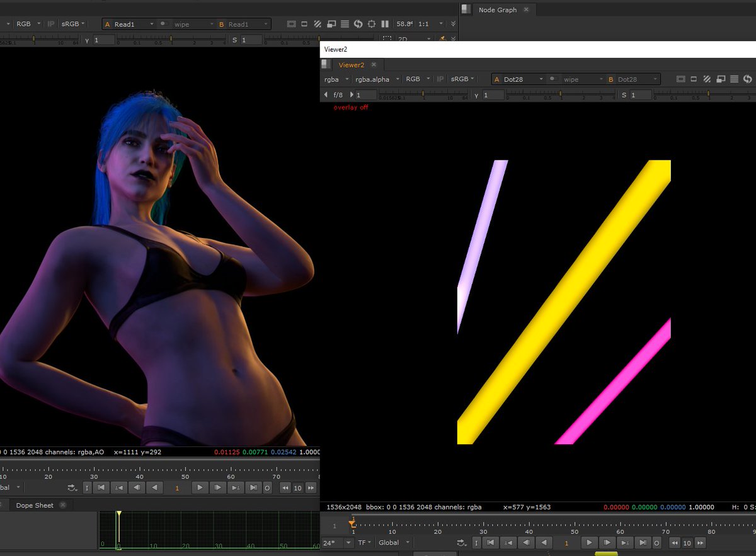Image resolution: width=756 pixels, height=556 pixels.
Task: Skip forward by increment in left timeline
Action: coord(311,487)
